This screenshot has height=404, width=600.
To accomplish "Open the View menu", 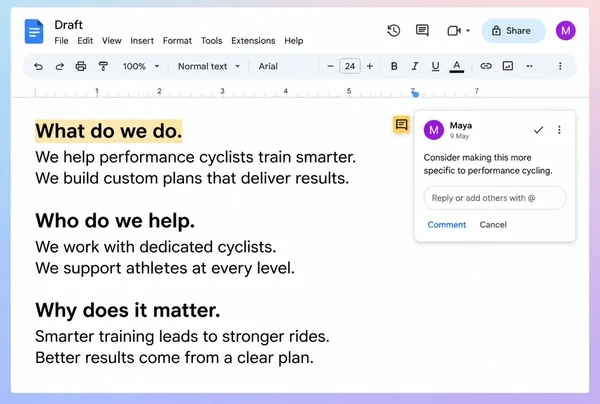I will click(111, 41).
